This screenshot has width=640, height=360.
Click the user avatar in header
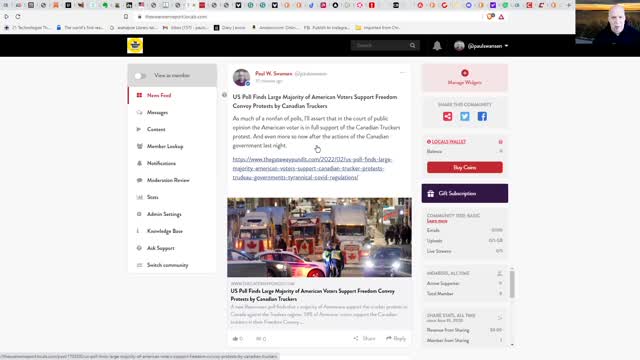click(x=459, y=46)
